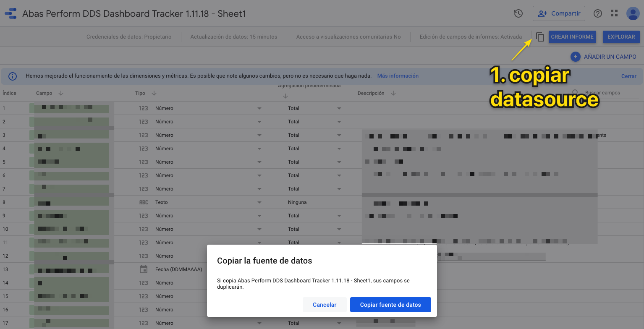Click the Copiar la fuente de datos heading
The image size is (644, 329).
(264, 261)
